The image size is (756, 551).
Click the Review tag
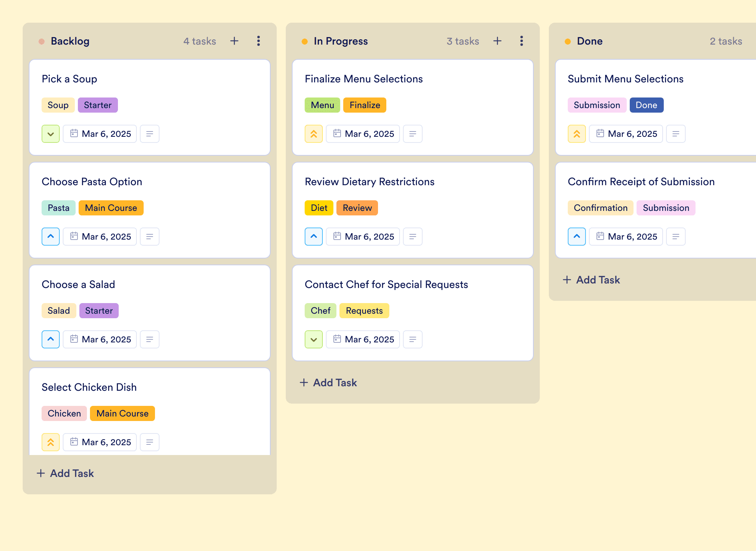tap(357, 208)
